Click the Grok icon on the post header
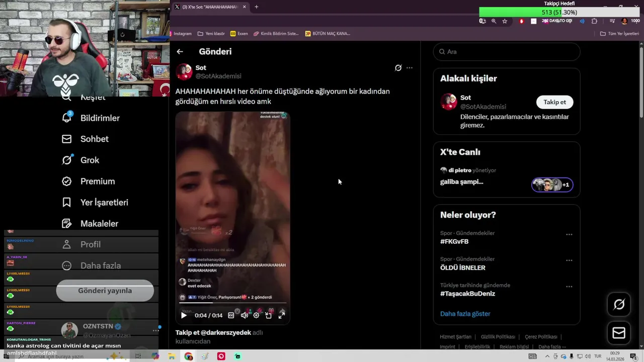The image size is (644, 362). (398, 68)
